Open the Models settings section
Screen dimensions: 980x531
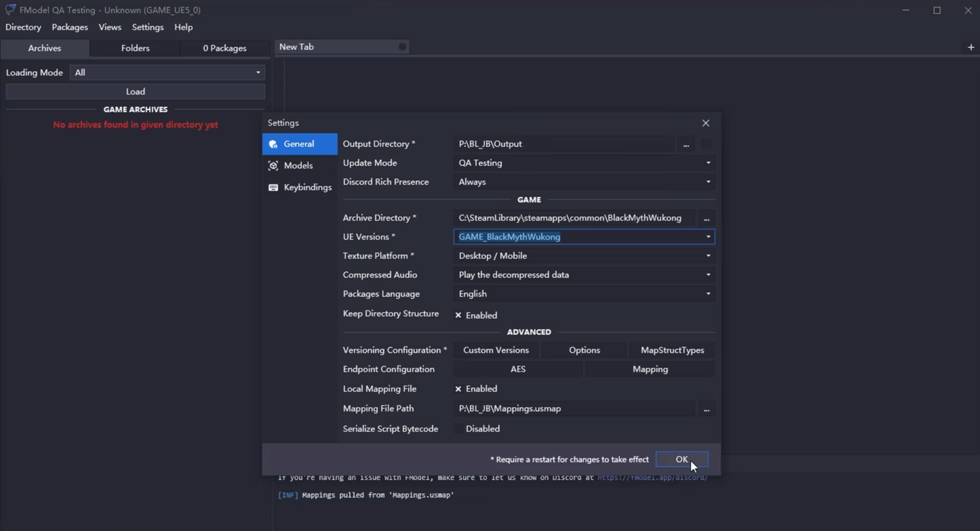(300, 165)
